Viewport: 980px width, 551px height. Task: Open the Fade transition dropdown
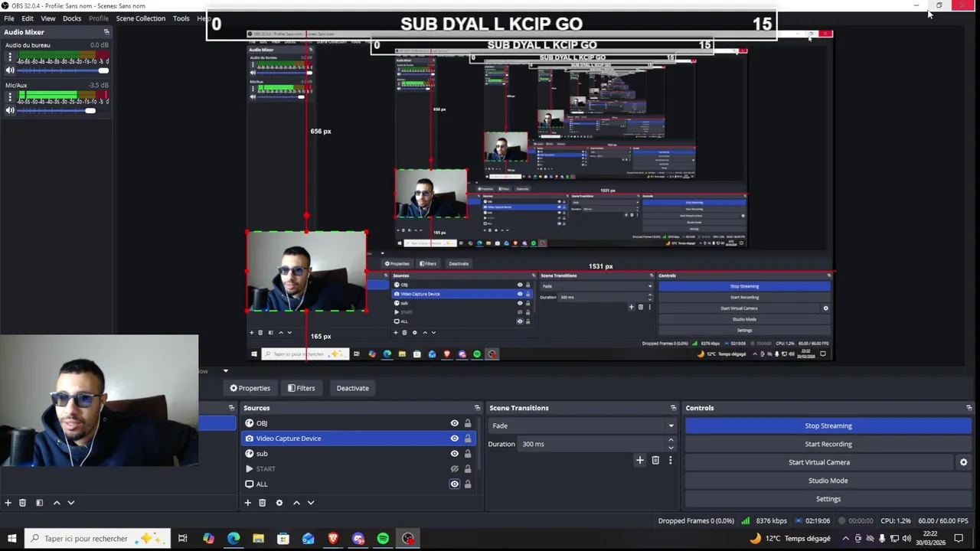coord(583,425)
